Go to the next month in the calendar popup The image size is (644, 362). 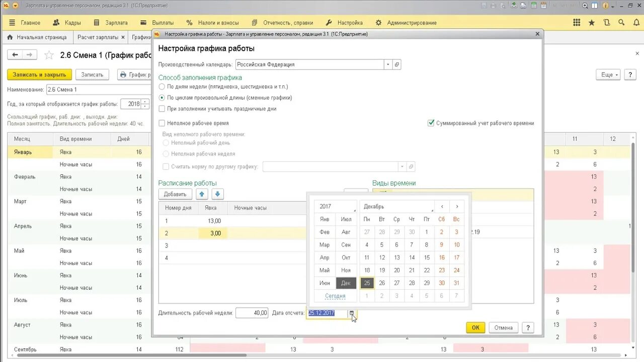tap(457, 206)
